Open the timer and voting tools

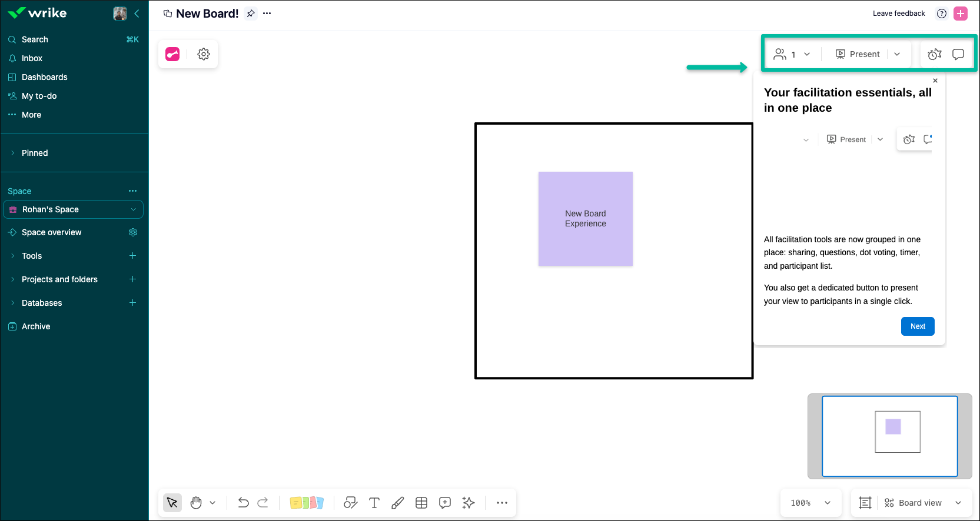[x=934, y=54]
